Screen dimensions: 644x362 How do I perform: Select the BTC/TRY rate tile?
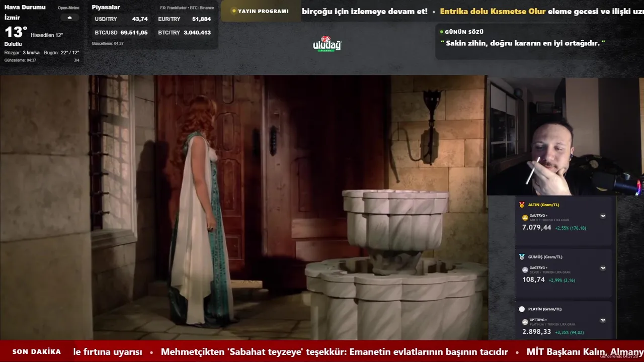(x=184, y=33)
